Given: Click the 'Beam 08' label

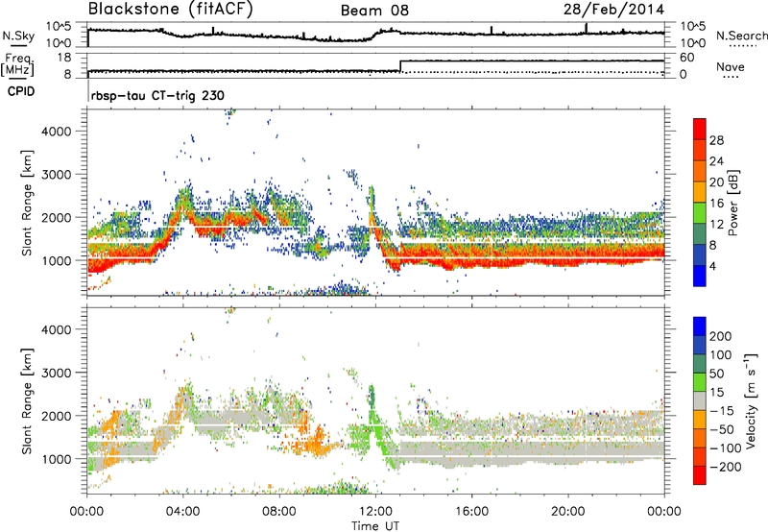Looking at the screenshot, I should pos(374,11).
